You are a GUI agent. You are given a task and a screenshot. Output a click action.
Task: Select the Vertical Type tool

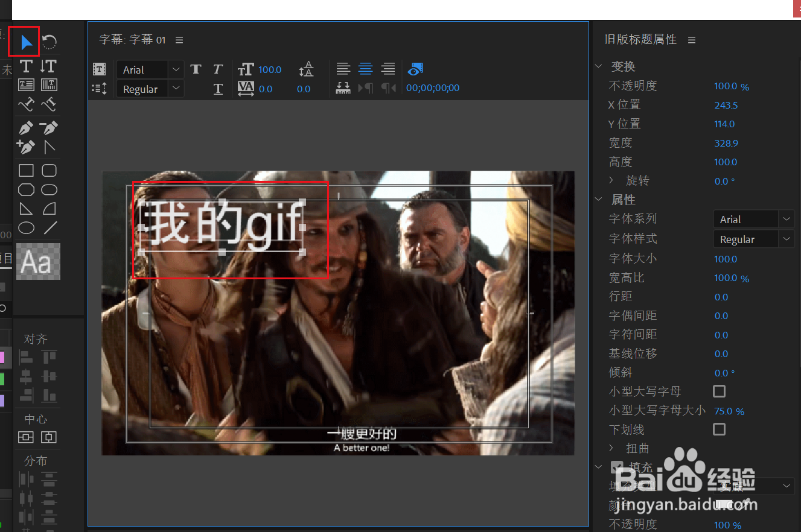(x=49, y=66)
